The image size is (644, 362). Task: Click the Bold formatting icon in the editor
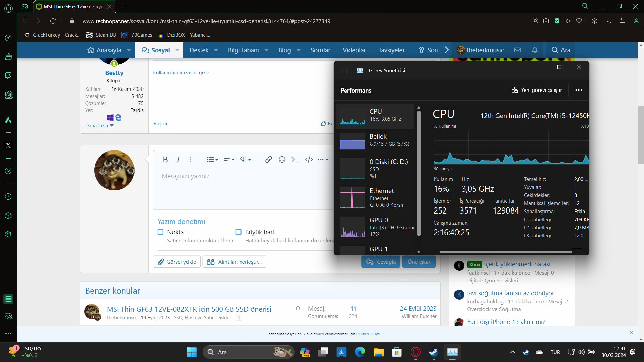pos(165,160)
